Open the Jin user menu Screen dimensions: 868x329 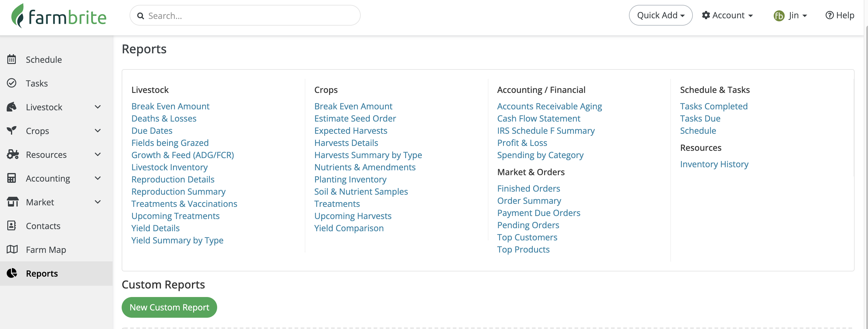790,15
